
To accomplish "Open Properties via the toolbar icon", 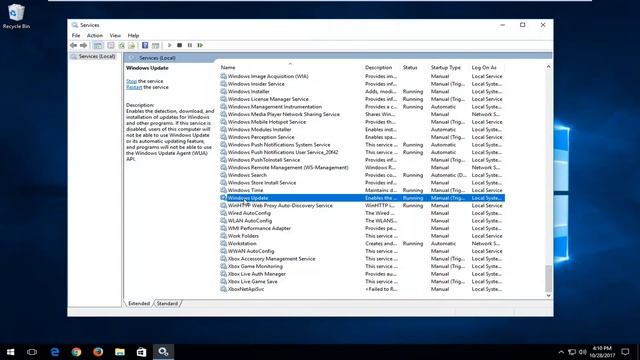I will tap(111, 45).
